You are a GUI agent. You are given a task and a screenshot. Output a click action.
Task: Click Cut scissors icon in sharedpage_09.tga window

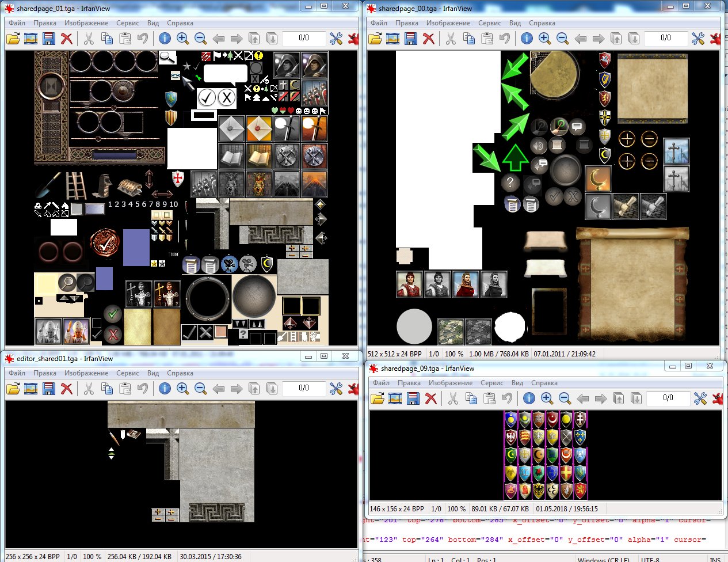click(x=453, y=398)
